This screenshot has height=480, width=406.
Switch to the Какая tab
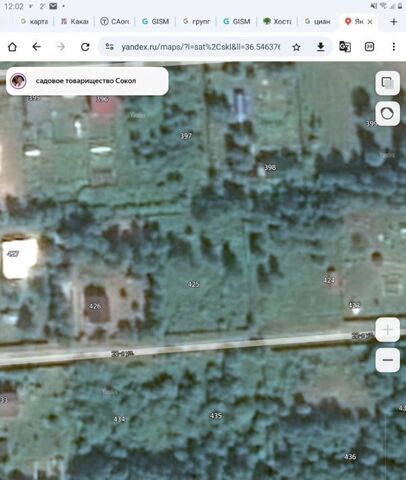pos(75,22)
